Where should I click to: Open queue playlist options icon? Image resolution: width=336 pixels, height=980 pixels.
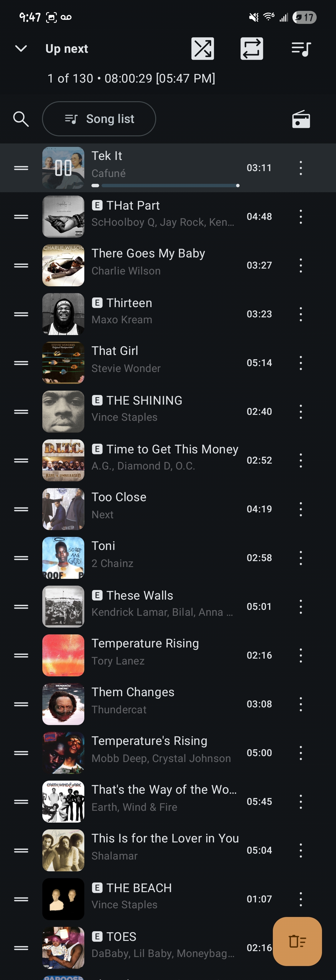click(301, 49)
